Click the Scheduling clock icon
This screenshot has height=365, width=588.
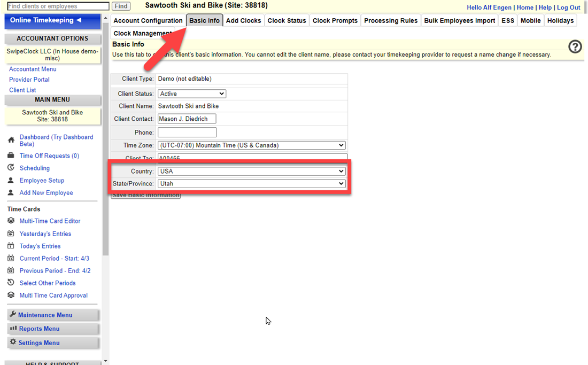(11, 168)
